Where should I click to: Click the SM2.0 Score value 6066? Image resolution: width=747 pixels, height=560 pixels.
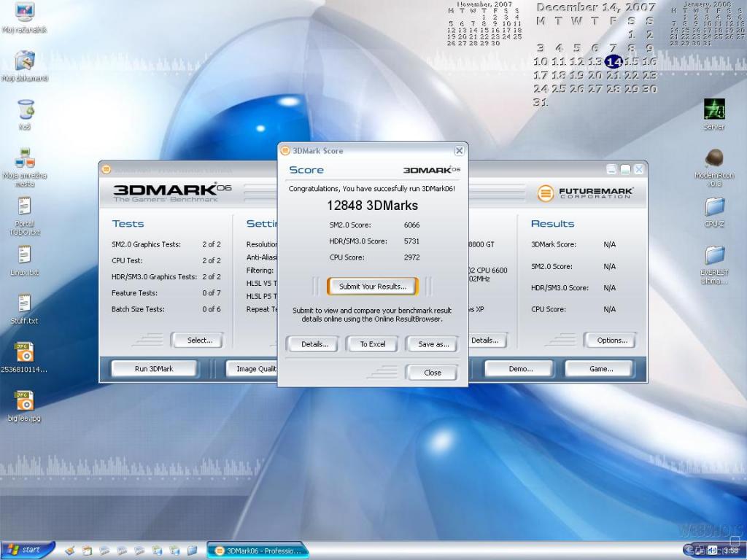411,225
